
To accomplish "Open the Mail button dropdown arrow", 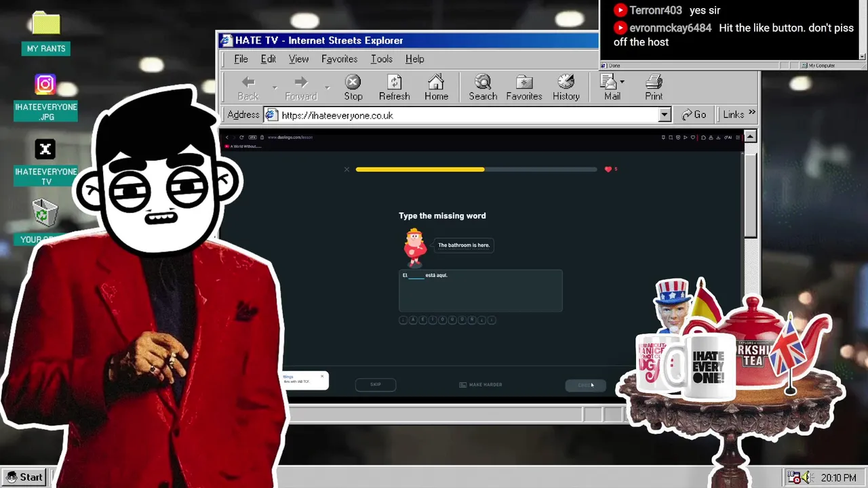I will point(622,82).
